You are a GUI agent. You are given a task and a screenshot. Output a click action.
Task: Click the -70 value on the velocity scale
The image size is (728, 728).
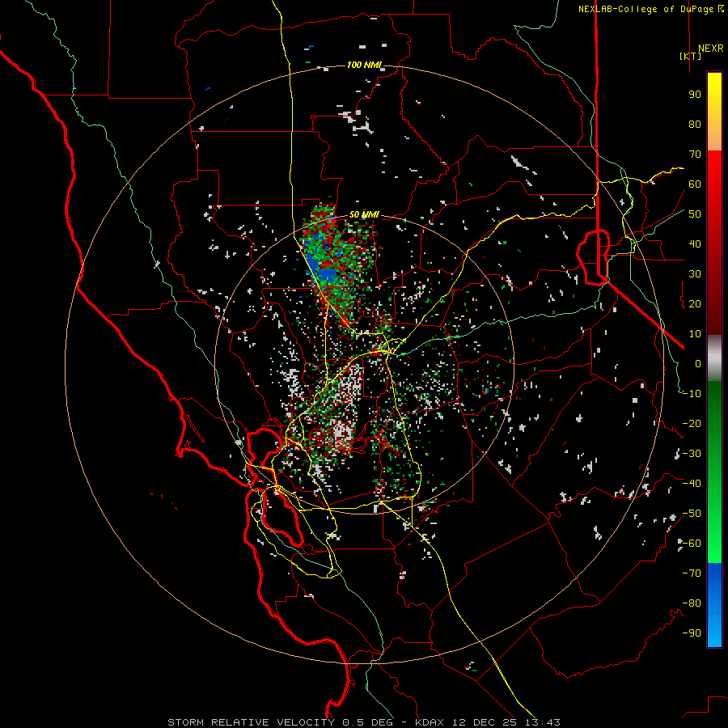(x=692, y=574)
